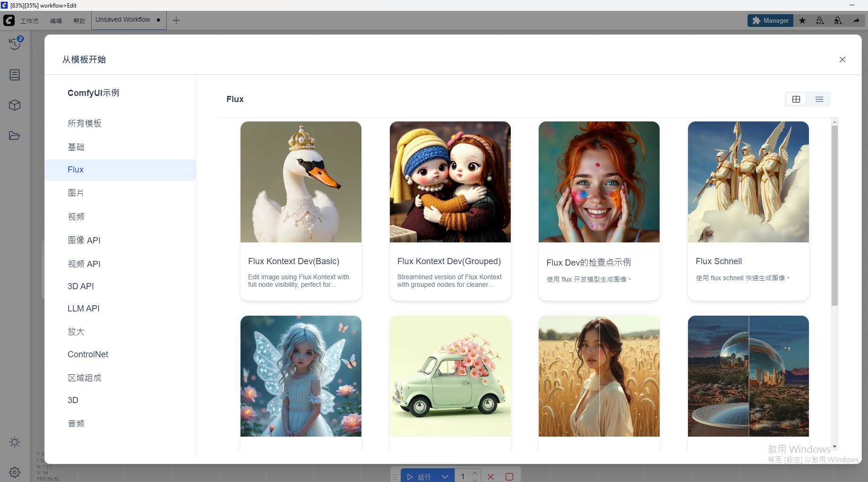
Task: Open the Flux Kontext Dev(Basic) swan thumbnail
Action: click(x=301, y=182)
